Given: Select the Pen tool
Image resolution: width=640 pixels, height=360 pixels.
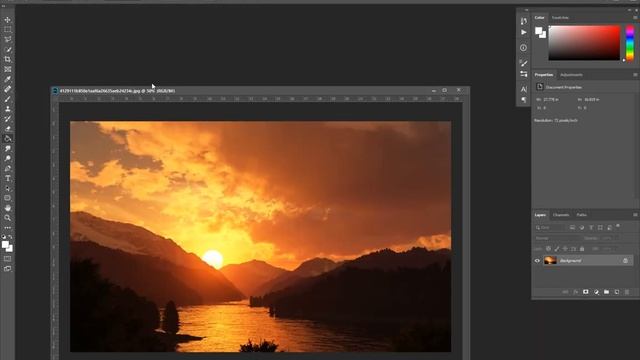Looking at the screenshot, I should [7, 169].
